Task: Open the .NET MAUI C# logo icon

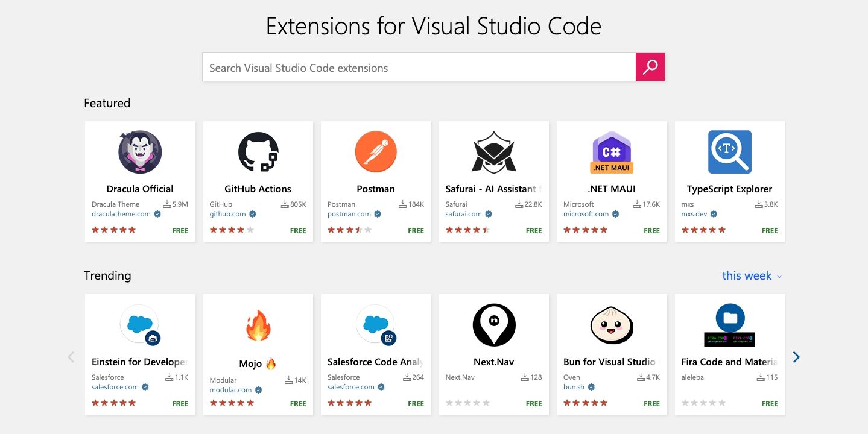Action: click(611, 152)
